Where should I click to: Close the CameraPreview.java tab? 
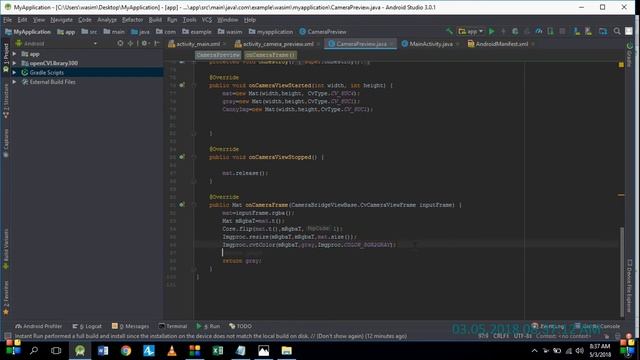[391, 44]
